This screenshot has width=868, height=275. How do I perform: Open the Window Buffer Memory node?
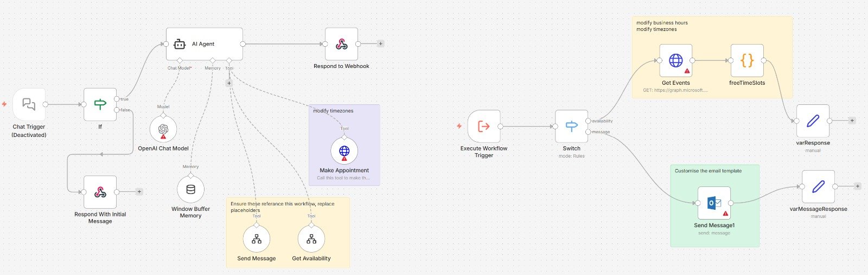tap(190, 190)
